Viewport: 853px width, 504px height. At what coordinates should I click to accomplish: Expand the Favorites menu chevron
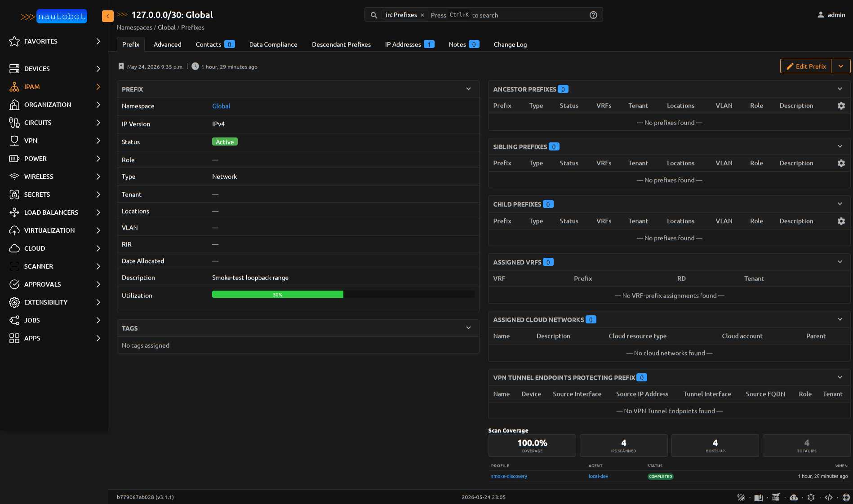click(x=98, y=41)
